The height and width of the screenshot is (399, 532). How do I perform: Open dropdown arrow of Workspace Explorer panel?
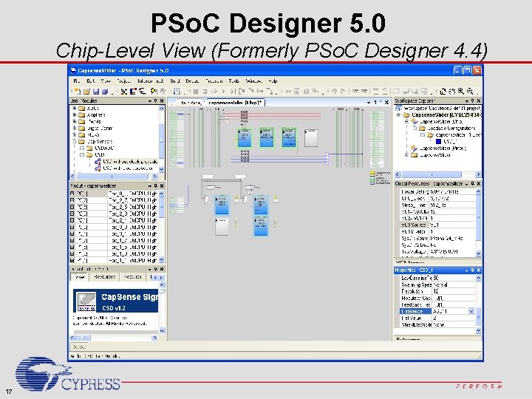coord(466,100)
